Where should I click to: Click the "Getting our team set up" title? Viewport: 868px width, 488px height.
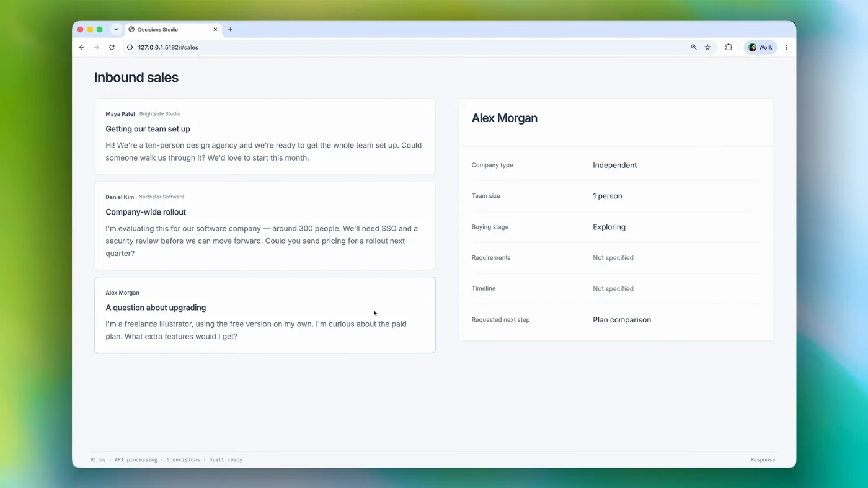[x=148, y=129]
